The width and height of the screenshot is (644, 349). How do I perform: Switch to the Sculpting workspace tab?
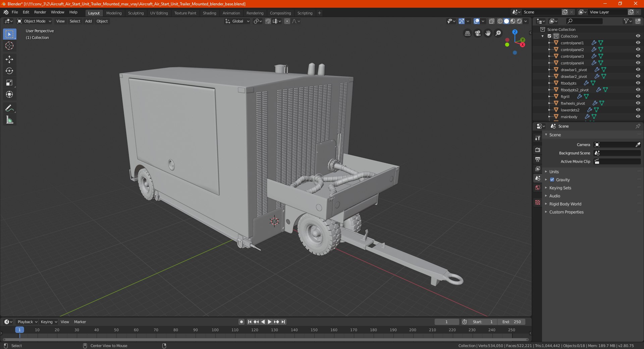click(136, 13)
